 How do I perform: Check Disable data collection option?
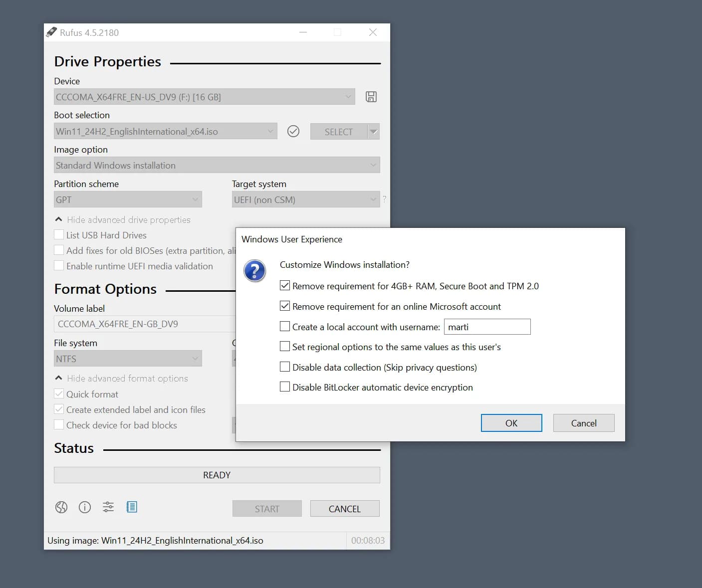[x=285, y=367]
